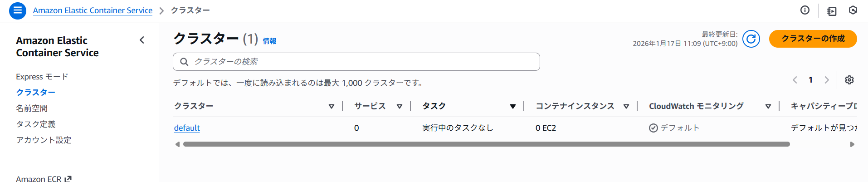Go to next page of clusters
This screenshot has width=868, height=182.
click(x=827, y=80)
